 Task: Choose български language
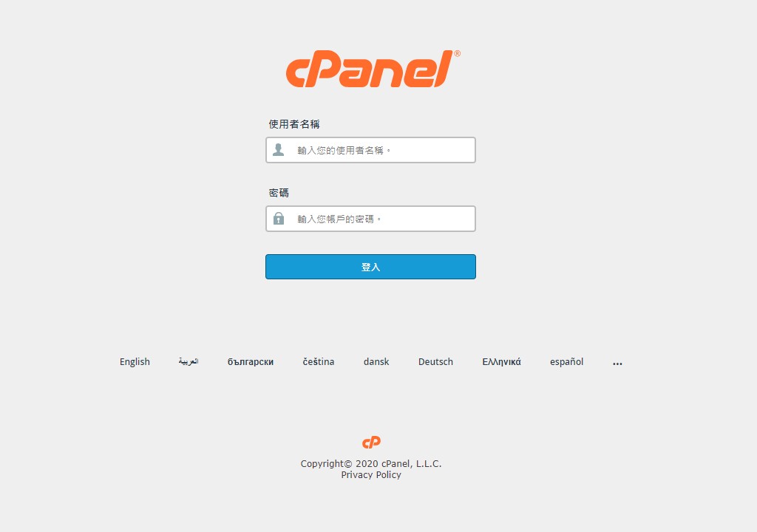point(251,362)
